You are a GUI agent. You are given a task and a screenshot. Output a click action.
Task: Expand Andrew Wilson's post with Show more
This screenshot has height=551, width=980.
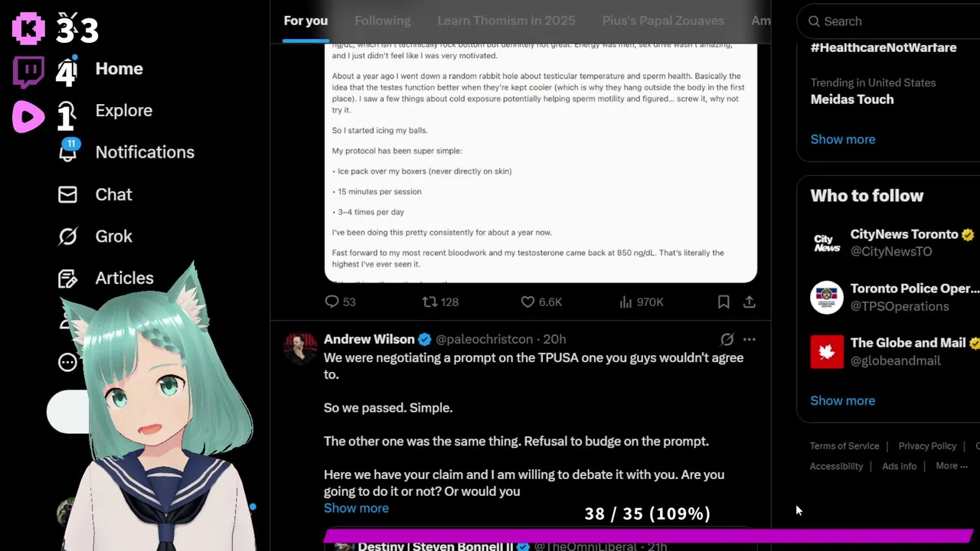pos(356,508)
